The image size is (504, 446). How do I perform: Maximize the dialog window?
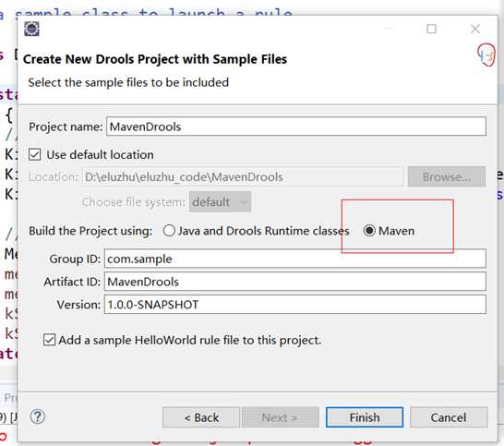pos(431,29)
